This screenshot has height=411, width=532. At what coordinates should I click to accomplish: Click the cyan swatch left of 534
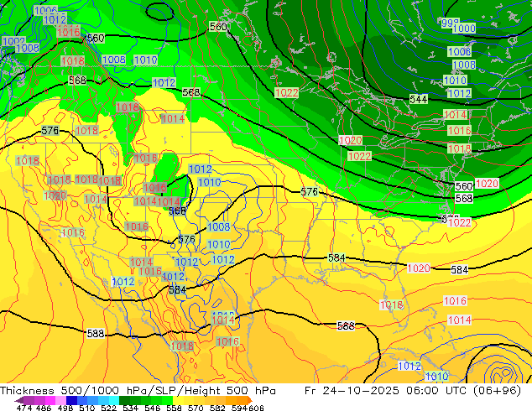point(114,400)
